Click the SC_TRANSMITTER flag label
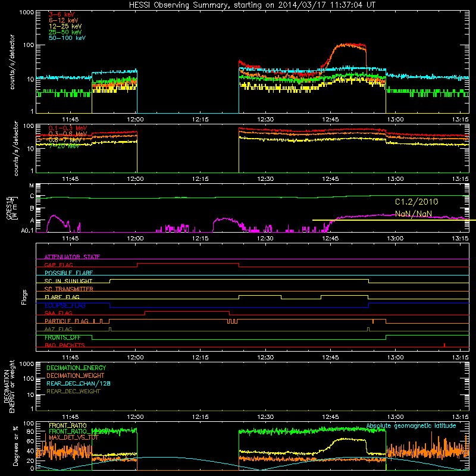Image resolution: width=476 pixels, height=476 pixels. tap(69, 289)
